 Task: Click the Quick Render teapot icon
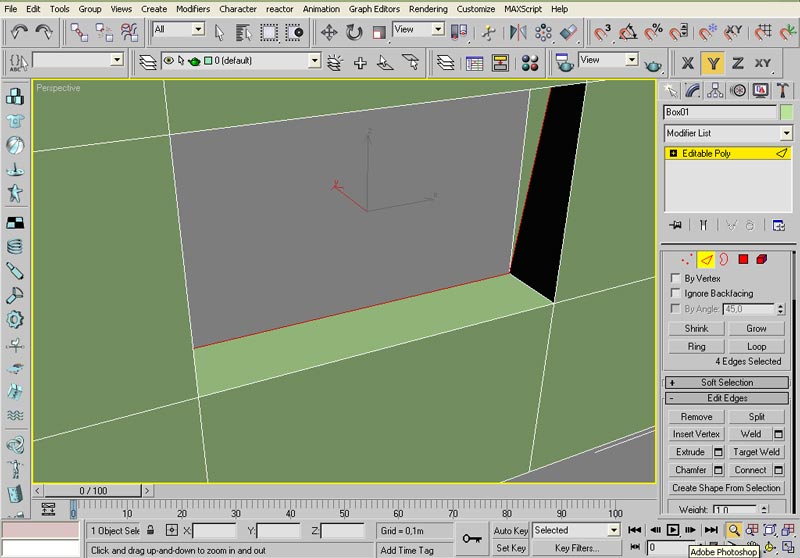coord(654,64)
